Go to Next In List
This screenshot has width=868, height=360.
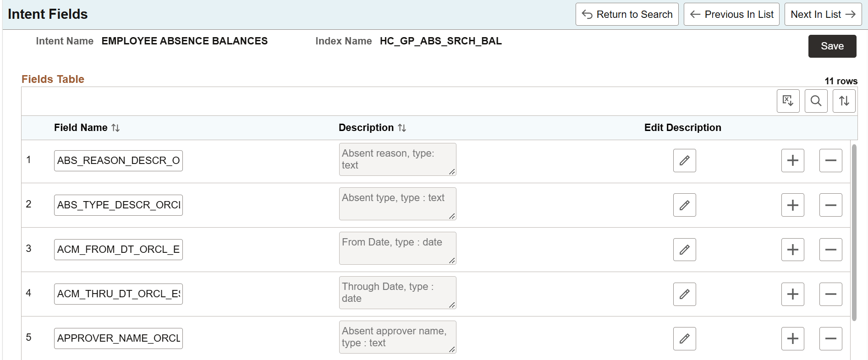pyautogui.click(x=823, y=14)
